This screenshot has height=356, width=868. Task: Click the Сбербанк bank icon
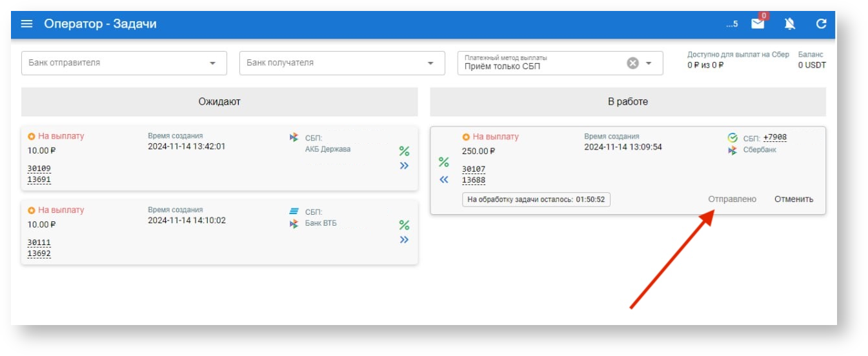[732, 137]
